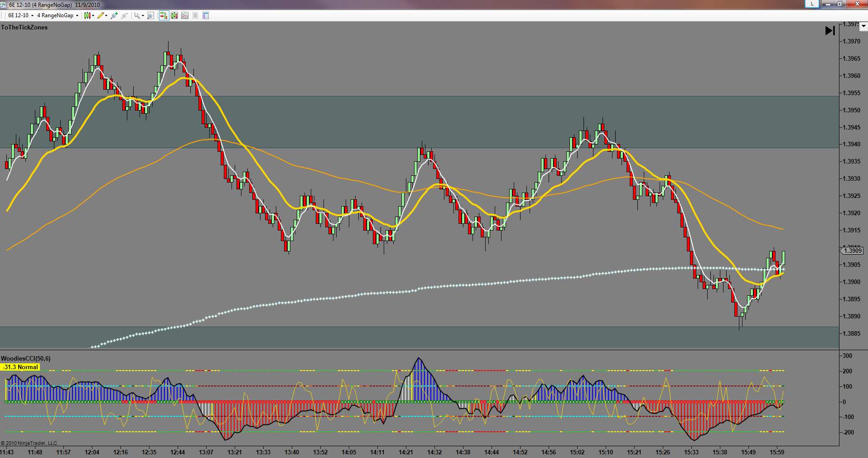The image size is (868, 458).
Task: Click the 300 CCI scale label
Action: [847, 356]
